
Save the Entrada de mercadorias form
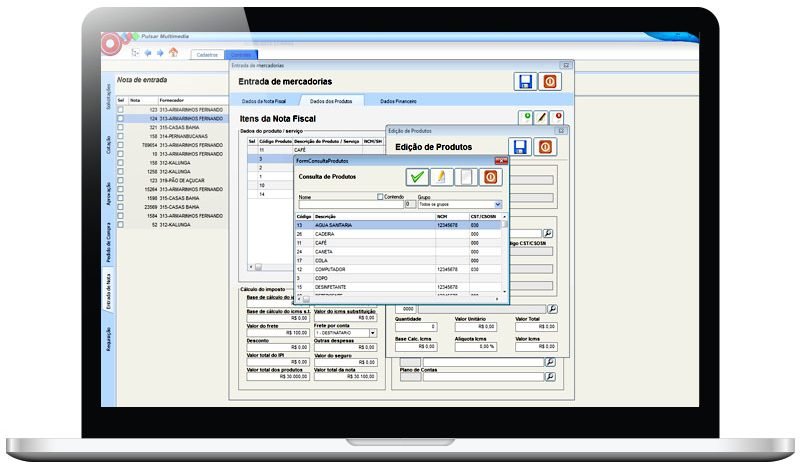[x=524, y=81]
